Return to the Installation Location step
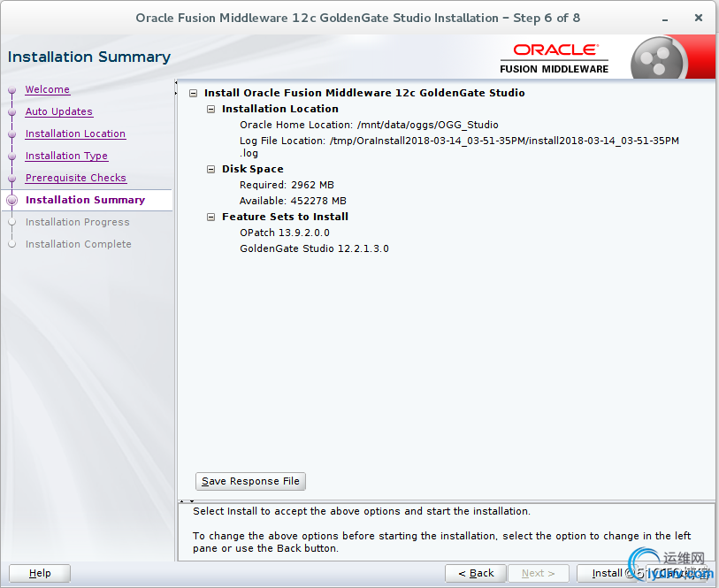Screen dimensions: 719x588 tap(75, 134)
